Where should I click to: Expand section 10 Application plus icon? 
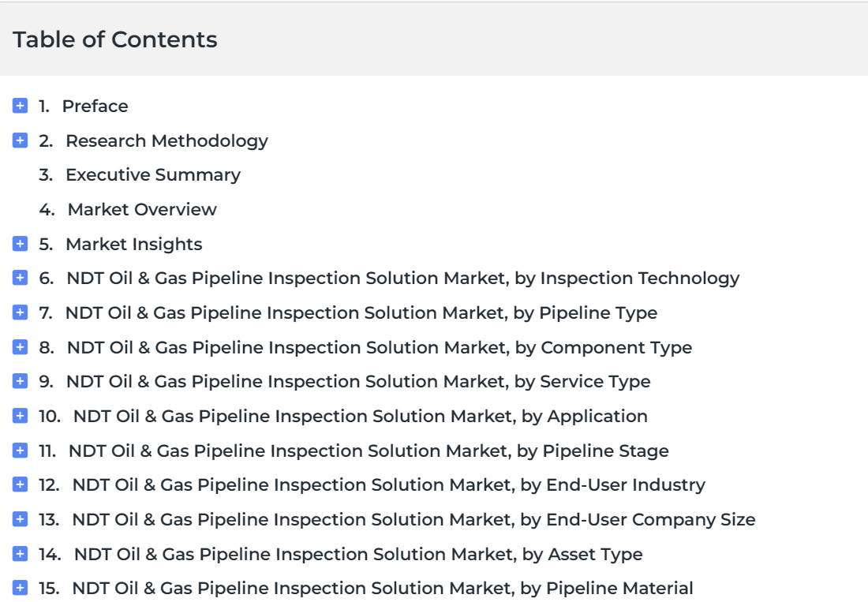(x=20, y=416)
